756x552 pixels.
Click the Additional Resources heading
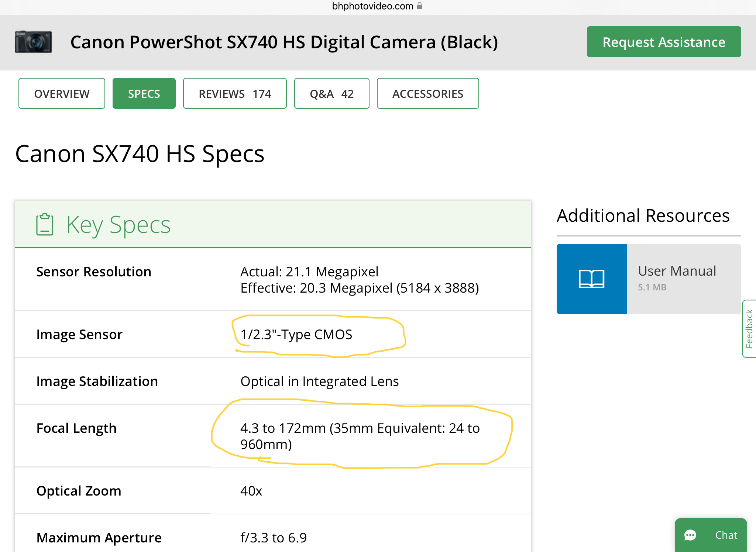coord(643,215)
